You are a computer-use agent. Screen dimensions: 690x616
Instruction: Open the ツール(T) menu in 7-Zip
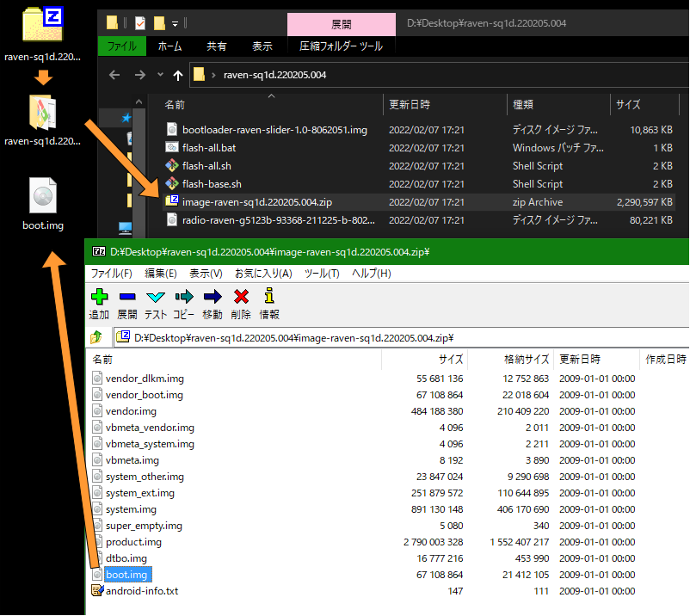point(322,274)
